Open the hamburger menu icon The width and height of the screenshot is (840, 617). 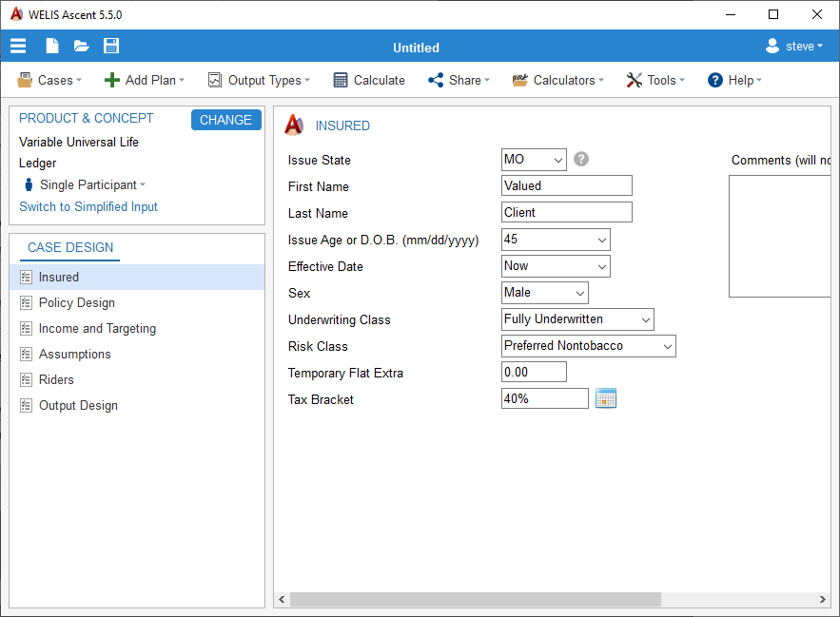[x=18, y=47]
